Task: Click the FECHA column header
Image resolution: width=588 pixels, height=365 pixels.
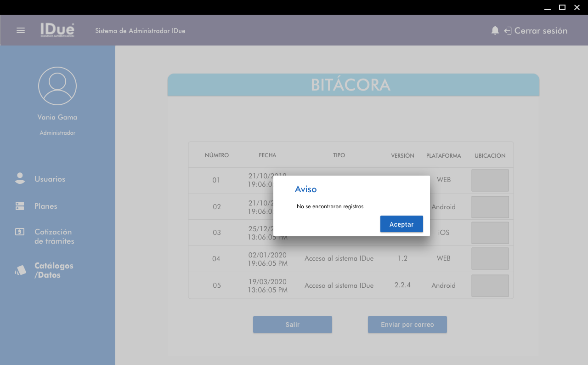Action: [x=267, y=155]
